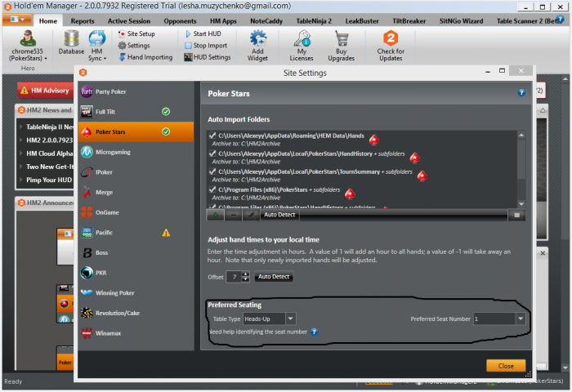Click the main window scrollbar up arrow
Viewport: 572px width, 392px height.
click(x=565, y=78)
